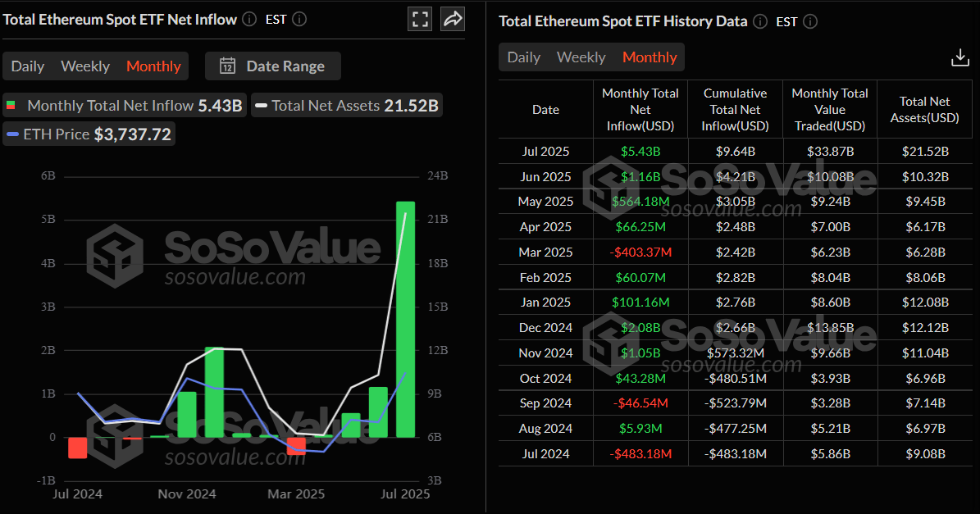980x514 pixels.
Task: Select Weekly on the history data table
Action: (581, 57)
